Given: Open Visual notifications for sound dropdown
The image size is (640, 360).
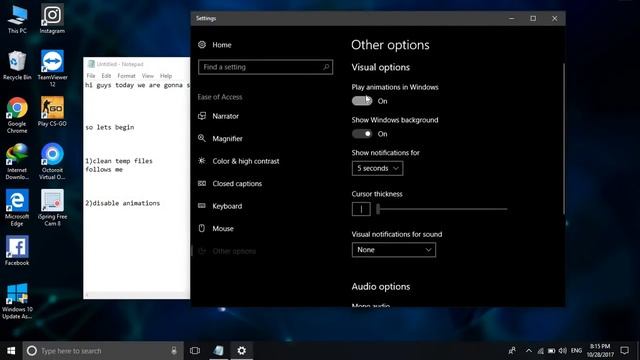Looking at the screenshot, I should click(x=393, y=250).
